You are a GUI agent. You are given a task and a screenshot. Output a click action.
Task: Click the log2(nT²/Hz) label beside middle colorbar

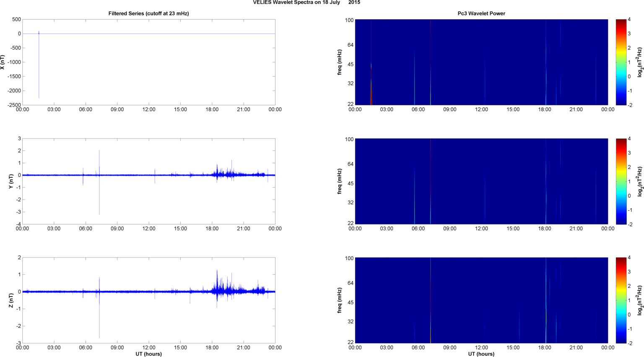coord(640,181)
